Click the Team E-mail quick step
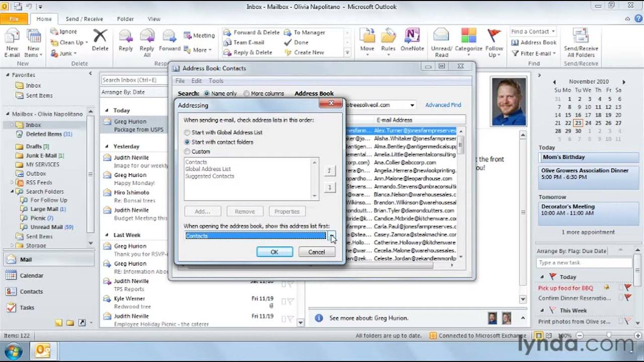This screenshot has width=644, height=362. [244, 42]
